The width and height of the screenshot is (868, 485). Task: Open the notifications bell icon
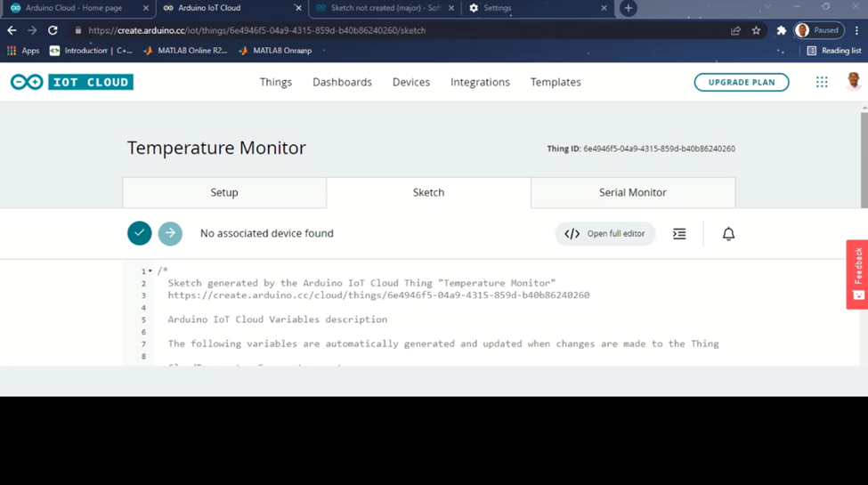click(x=728, y=234)
